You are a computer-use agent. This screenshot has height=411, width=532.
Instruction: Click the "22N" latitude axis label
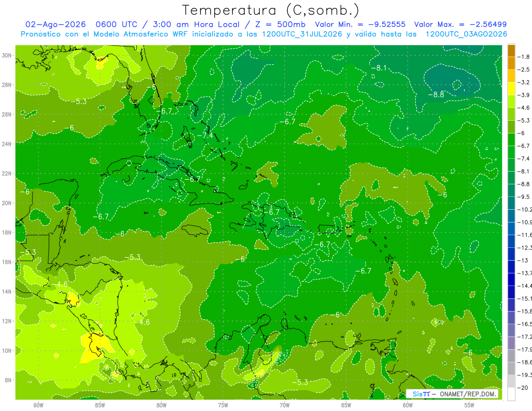[7, 173]
